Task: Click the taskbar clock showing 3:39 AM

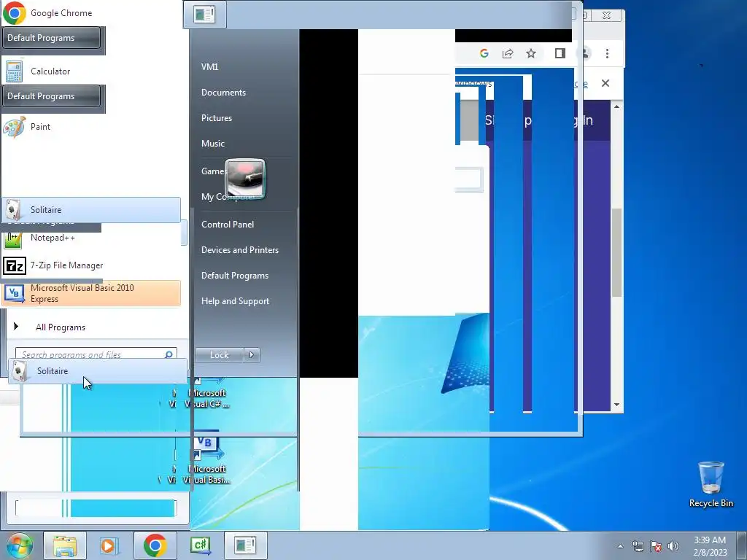Action: 710,545
